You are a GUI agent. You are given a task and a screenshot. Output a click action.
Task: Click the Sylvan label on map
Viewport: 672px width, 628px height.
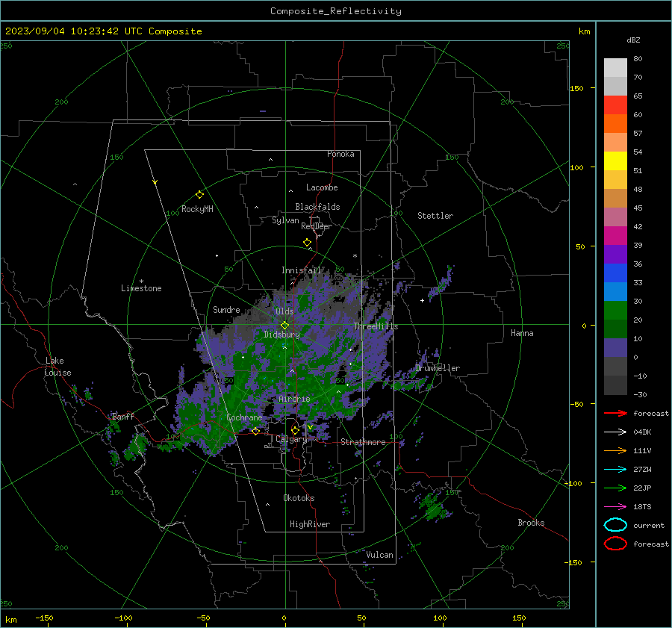click(x=285, y=220)
